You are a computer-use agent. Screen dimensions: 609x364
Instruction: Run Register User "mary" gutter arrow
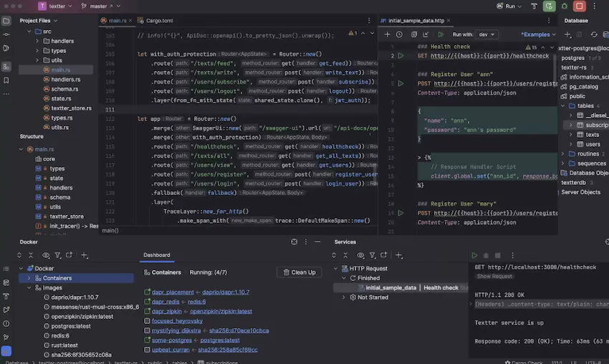point(401,213)
